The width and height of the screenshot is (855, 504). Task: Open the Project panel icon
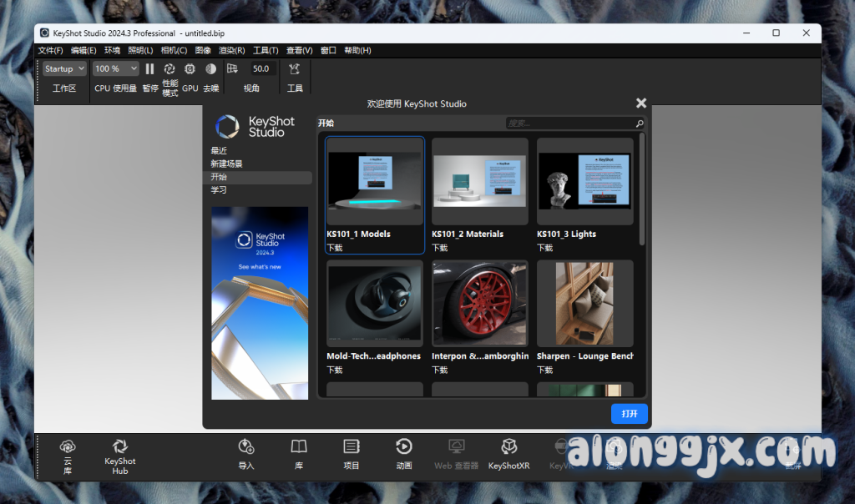click(x=352, y=448)
